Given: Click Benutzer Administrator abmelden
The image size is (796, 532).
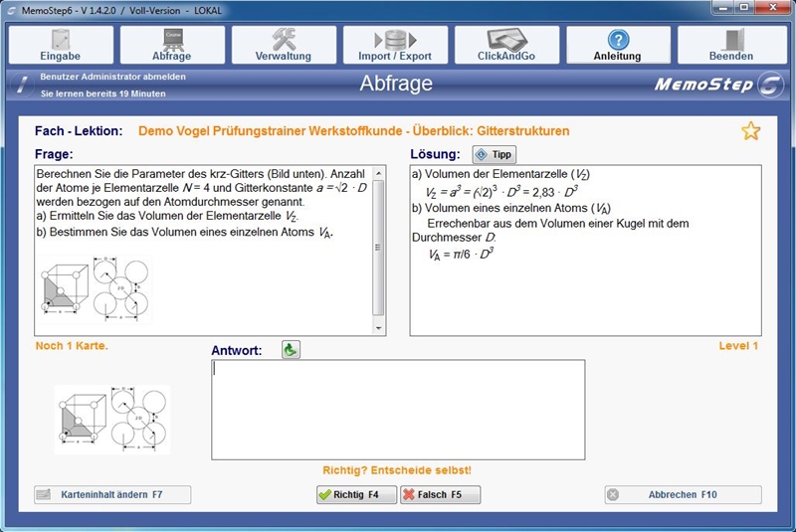Looking at the screenshot, I should (112, 77).
